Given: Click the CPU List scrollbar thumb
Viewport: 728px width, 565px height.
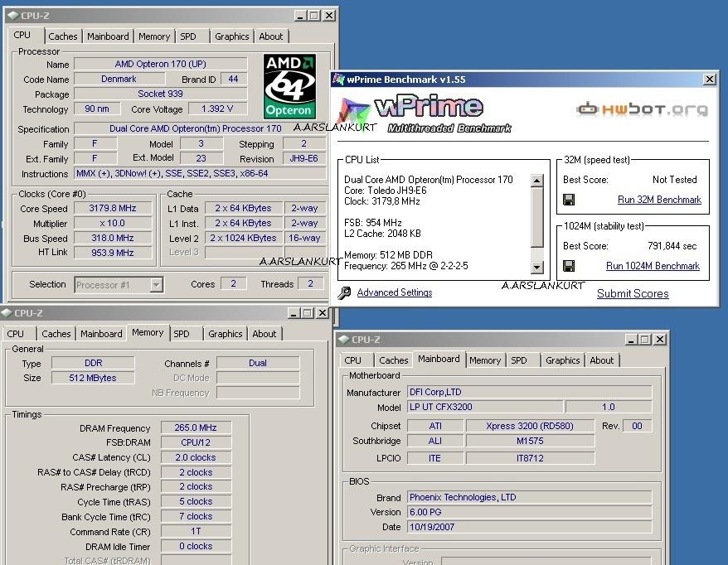Looking at the screenshot, I should pyautogui.click(x=536, y=217).
